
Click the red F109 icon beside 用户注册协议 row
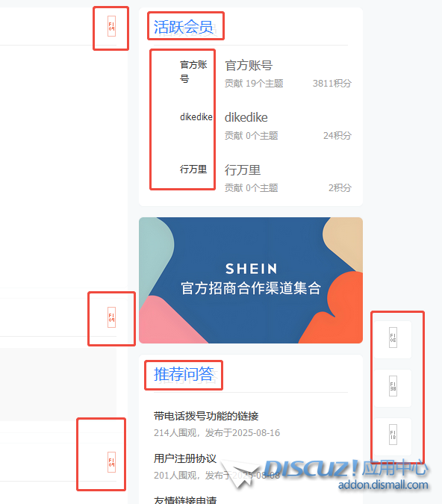click(111, 462)
